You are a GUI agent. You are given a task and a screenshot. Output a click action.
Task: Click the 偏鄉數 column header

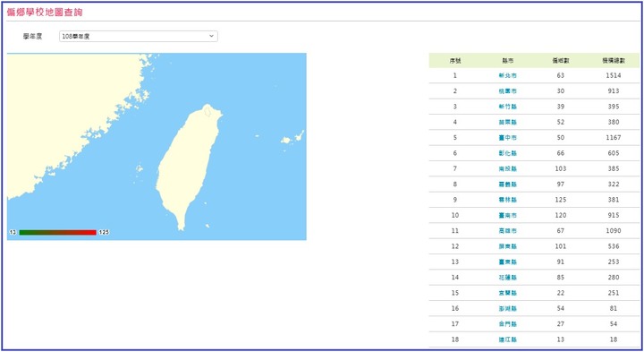561,60
